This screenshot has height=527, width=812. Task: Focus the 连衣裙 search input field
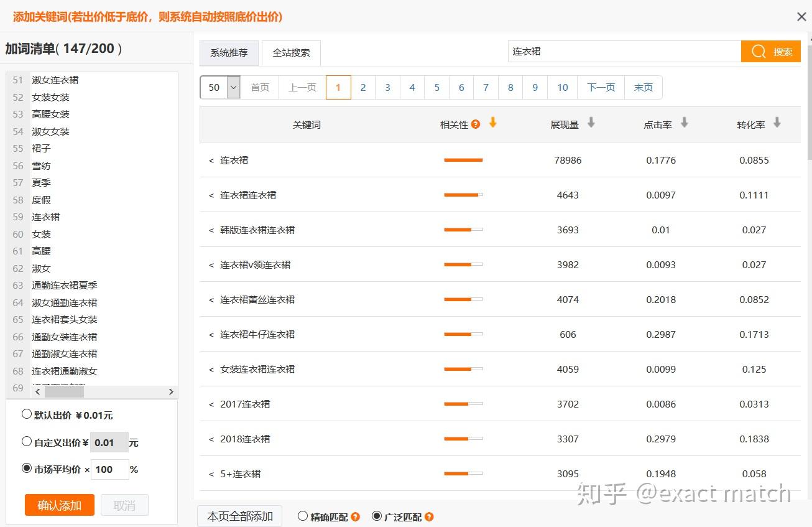pyautogui.click(x=624, y=52)
